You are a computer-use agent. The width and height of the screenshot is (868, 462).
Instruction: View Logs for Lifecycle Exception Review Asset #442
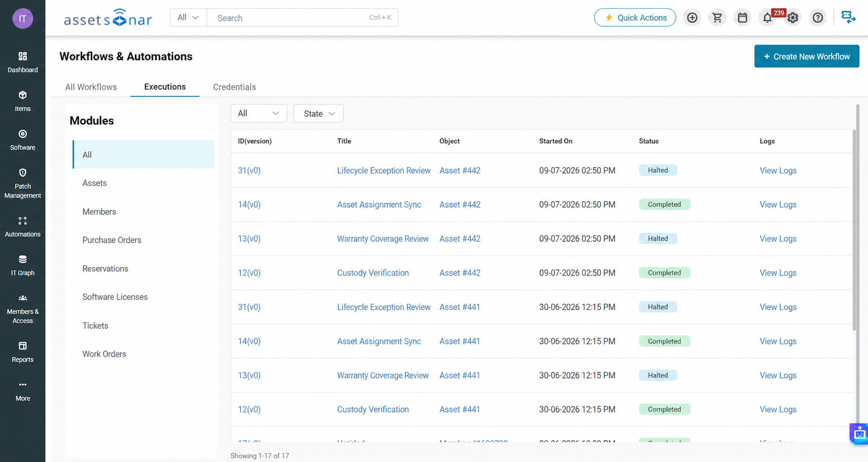tap(778, 171)
